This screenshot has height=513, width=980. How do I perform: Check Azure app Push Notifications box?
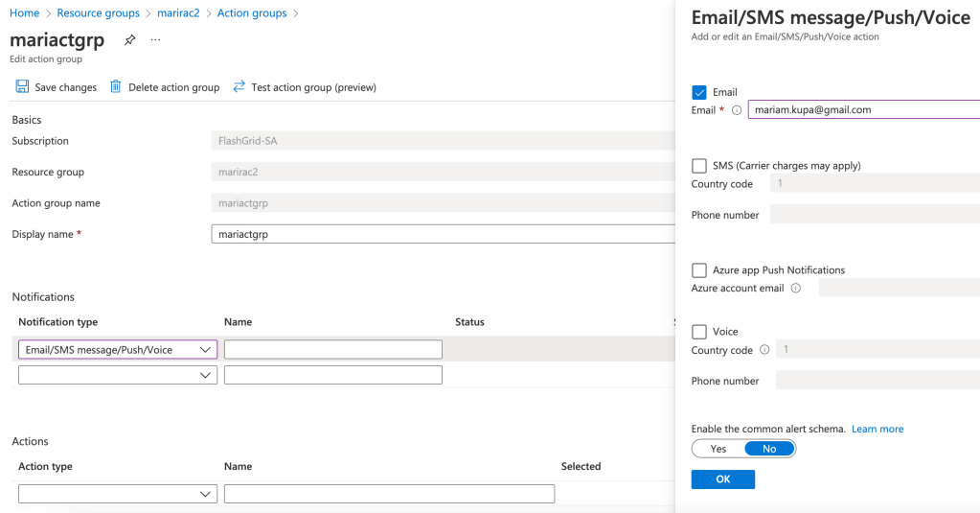[699, 270]
